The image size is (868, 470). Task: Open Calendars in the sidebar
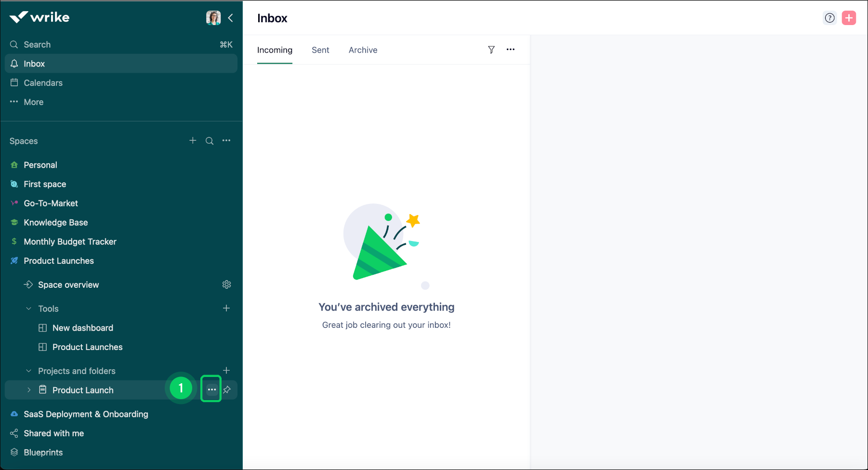click(x=43, y=83)
